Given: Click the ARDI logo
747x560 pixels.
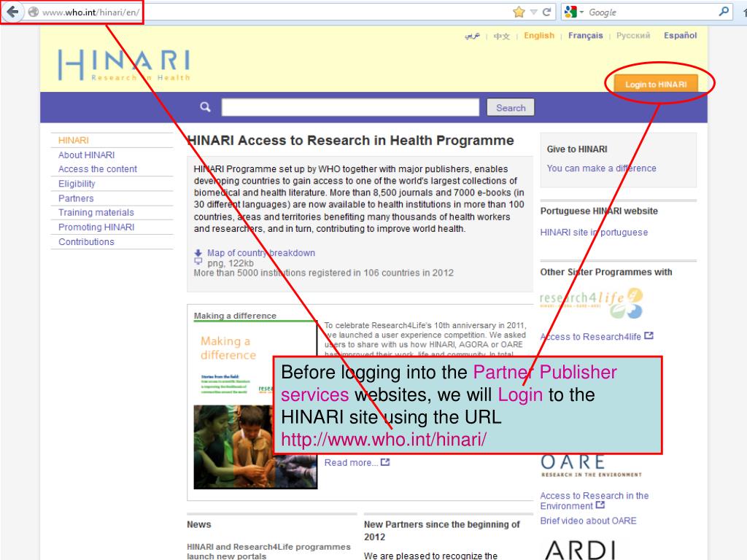Looking at the screenshot, I should (580, 550).
